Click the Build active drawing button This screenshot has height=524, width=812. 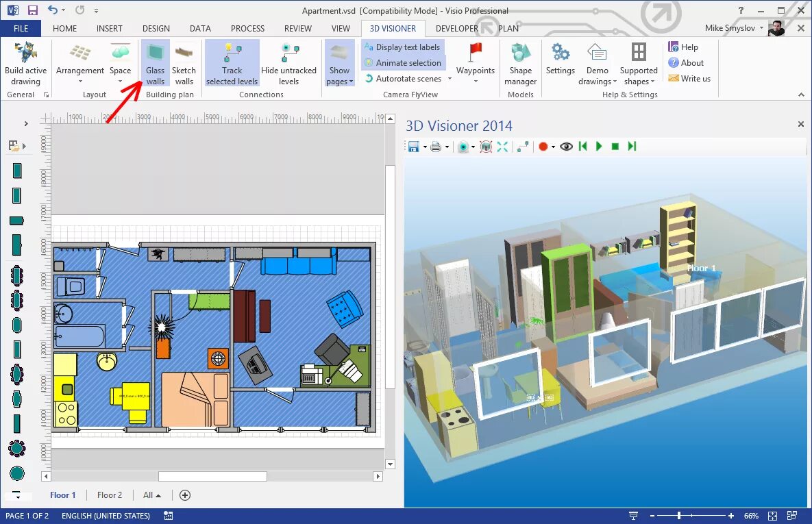pyautogui.click(x=25, y=63)
